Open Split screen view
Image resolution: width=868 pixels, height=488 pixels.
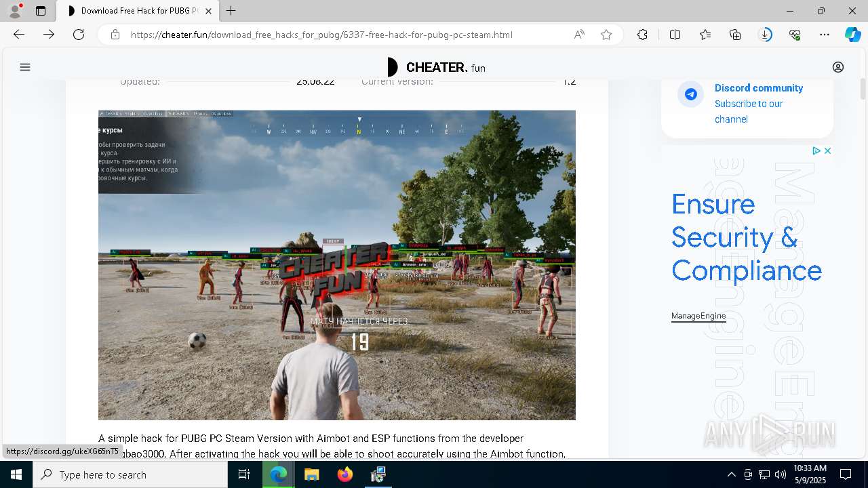point(675,35)
